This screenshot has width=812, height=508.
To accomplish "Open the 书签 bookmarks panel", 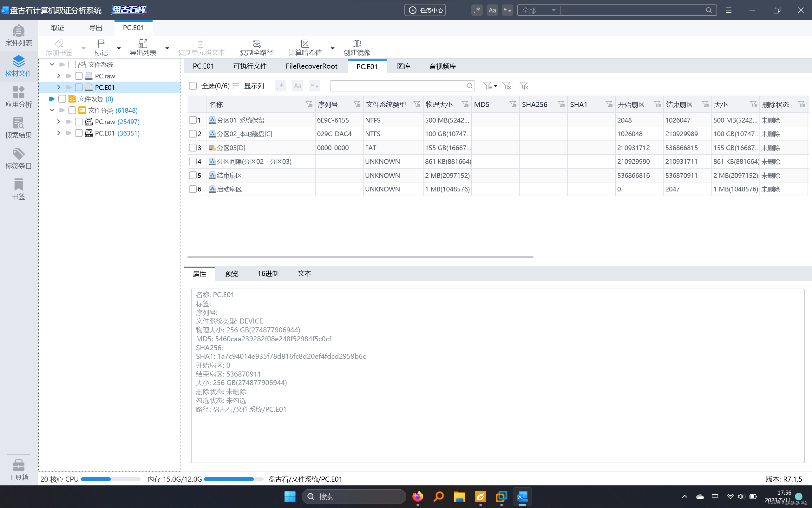I will (18, 189).
